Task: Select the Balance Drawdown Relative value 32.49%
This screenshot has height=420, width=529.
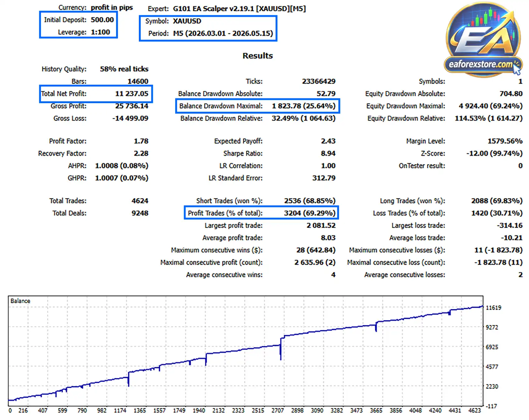Action: (285, 118)
